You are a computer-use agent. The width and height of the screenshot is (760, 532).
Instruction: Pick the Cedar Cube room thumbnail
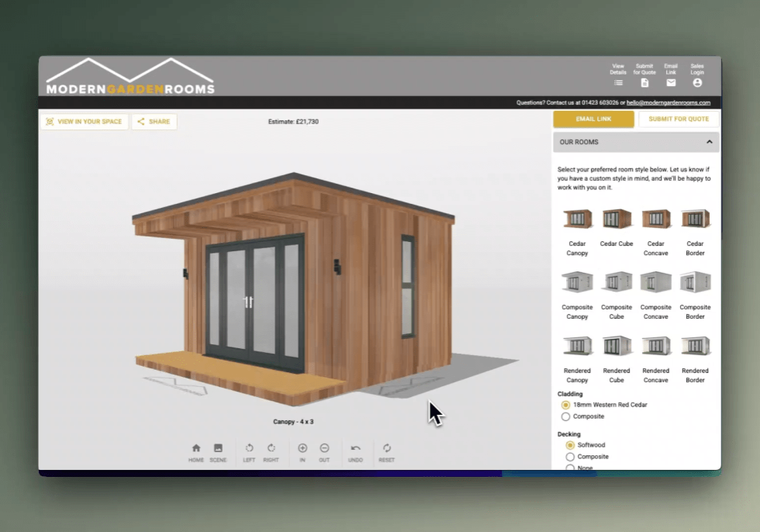(x=617, y=219)
